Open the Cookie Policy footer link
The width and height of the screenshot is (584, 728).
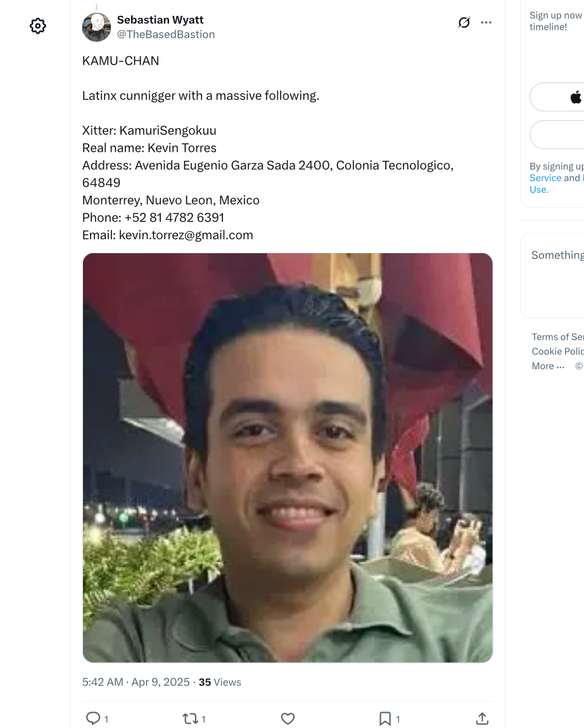point(557,351)
